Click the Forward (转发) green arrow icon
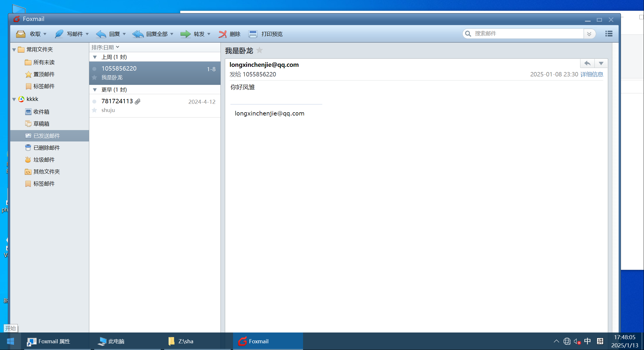The image size is (644, 350). [x=185, y=34]
